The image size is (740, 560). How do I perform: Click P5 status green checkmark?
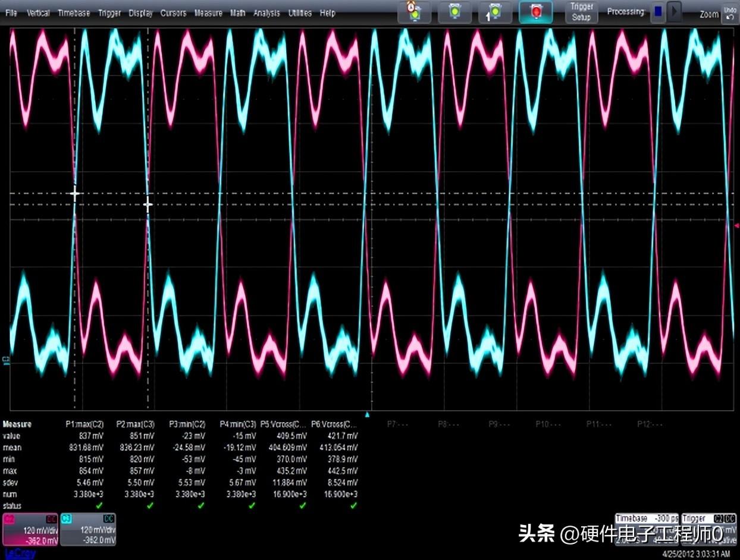click(303, 505)
